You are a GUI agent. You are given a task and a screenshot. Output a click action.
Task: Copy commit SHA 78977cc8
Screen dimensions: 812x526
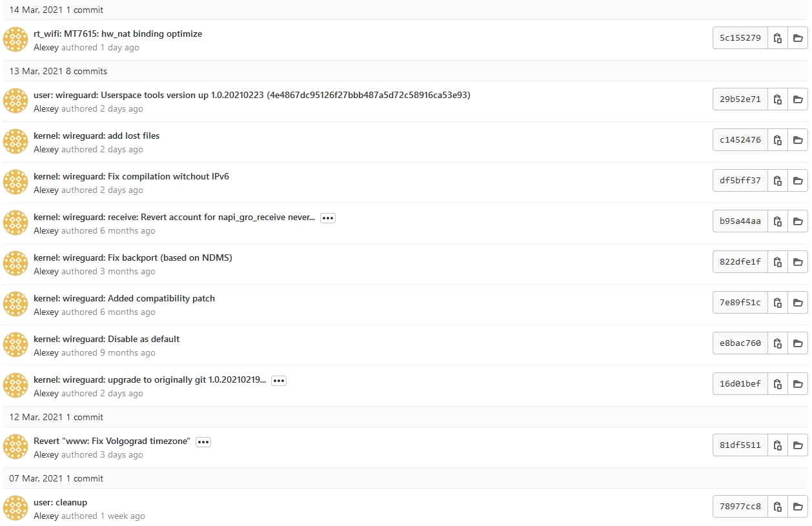(778, 507)
